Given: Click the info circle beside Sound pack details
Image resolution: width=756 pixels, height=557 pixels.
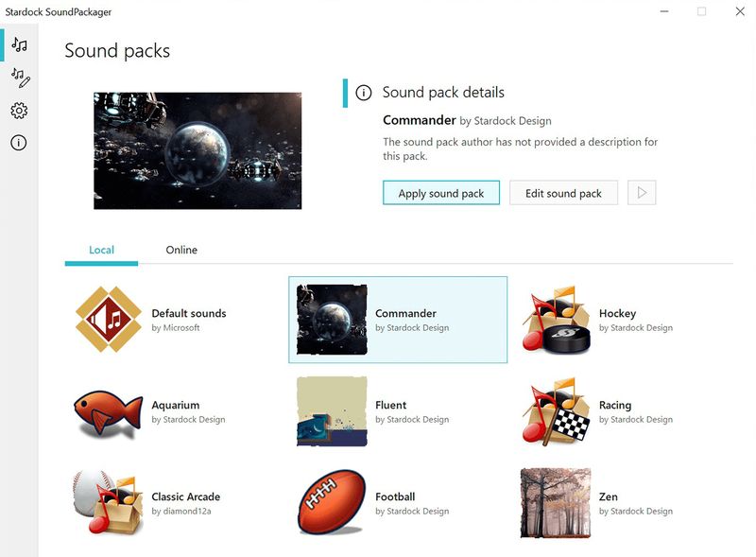Looking at the screenshot, I should pos(364,92).
